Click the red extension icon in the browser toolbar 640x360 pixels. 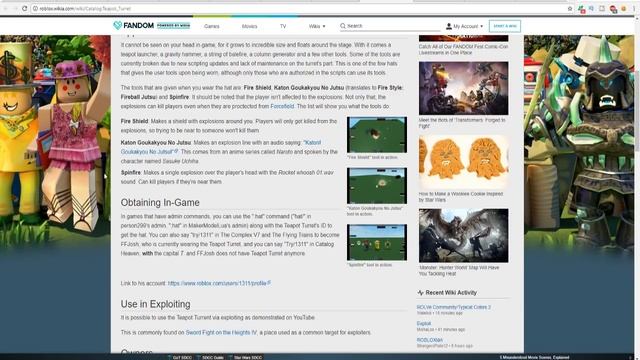point(613,8)
